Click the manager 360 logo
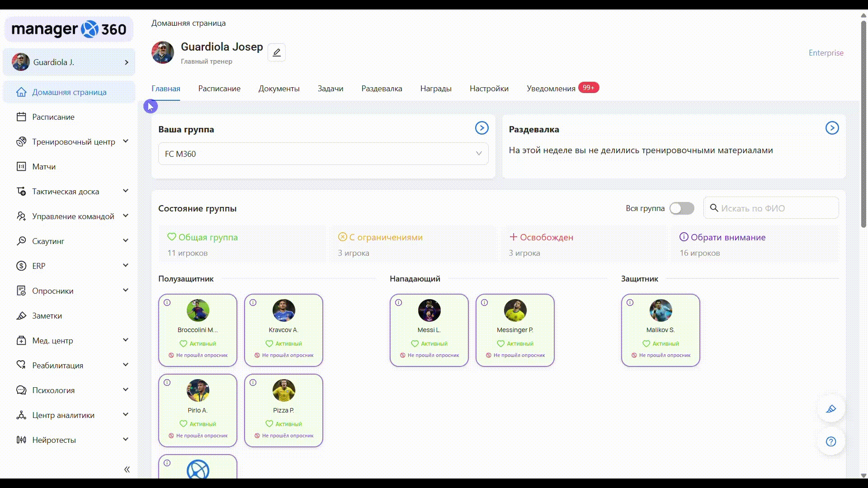 tap(69, 29)
